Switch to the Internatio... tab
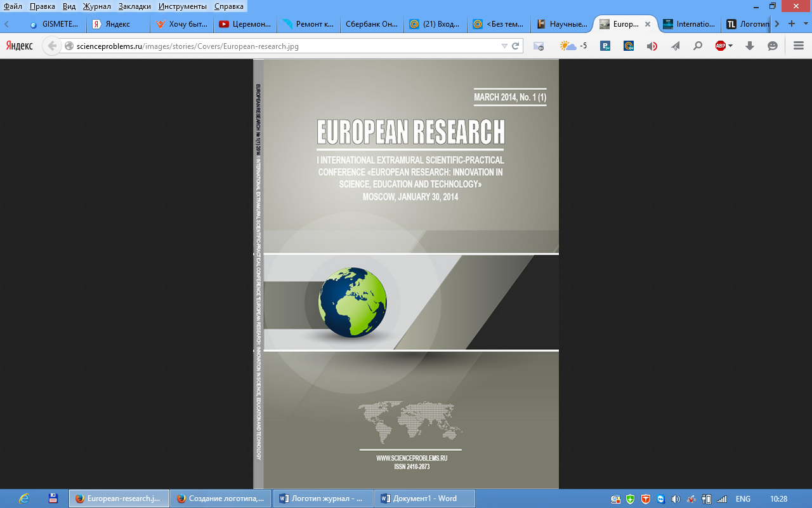Screen dimensions: 812x508 click(688, 24)
